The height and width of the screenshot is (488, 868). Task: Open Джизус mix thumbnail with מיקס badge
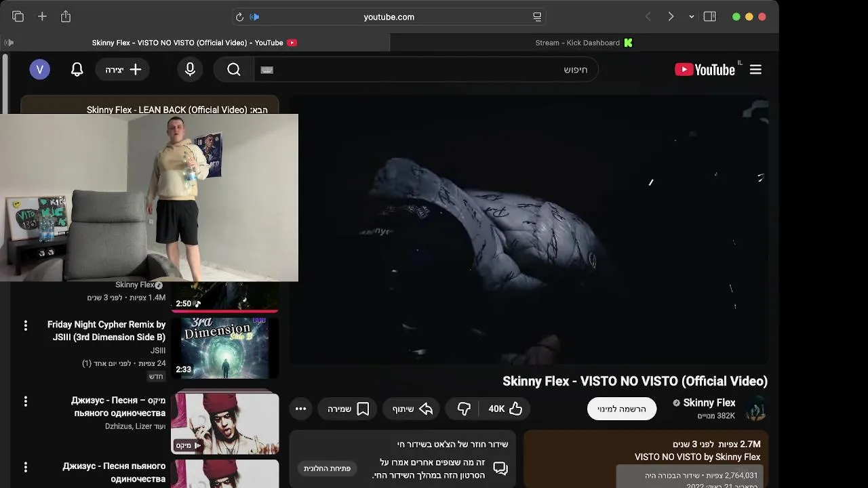pos(225,424)
